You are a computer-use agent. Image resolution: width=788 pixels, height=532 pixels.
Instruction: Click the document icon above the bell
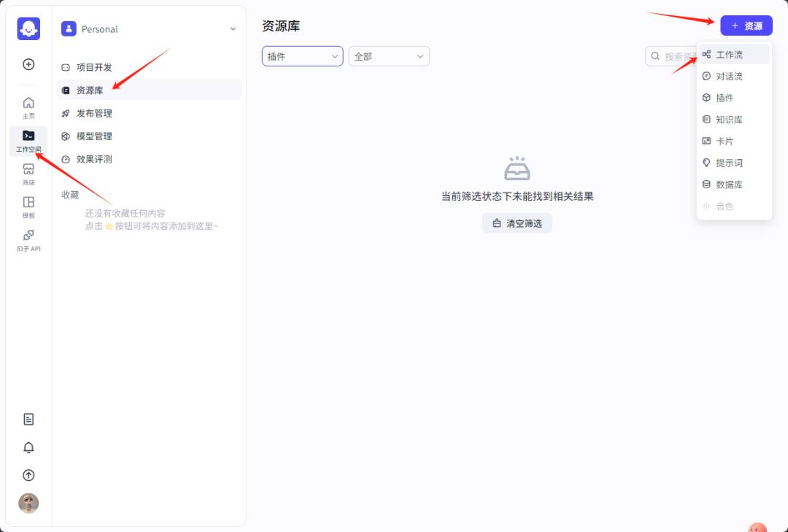pyautogui.click(x=28, y=419)
